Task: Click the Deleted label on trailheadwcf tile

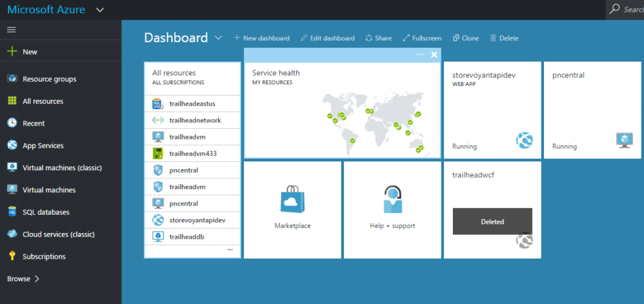Action: (492, 222)
